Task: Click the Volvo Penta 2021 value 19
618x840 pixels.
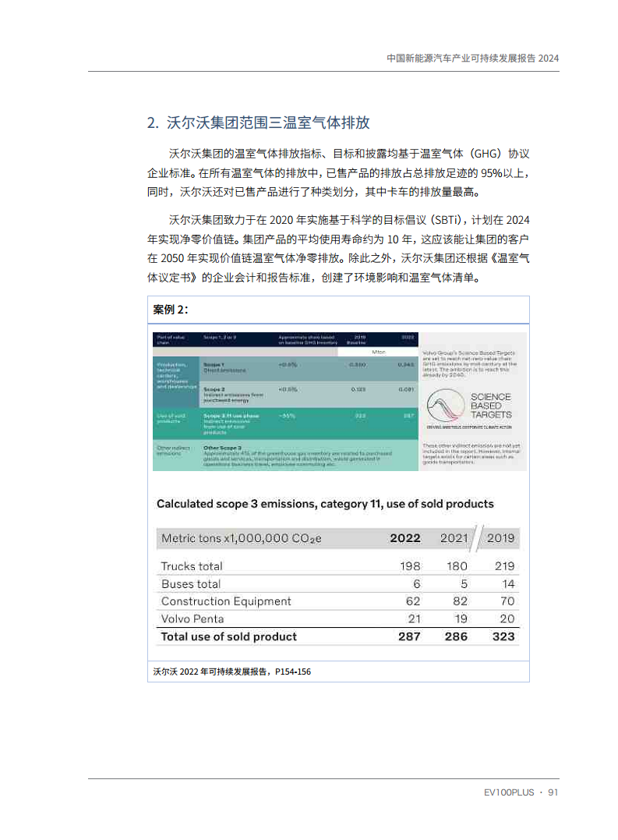Action: click(x=461, y=618)
